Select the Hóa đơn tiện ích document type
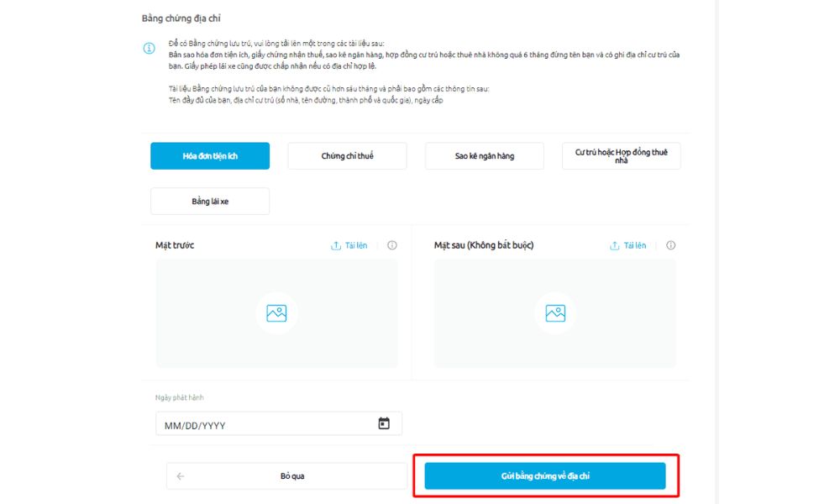The height and width of the screenshot is (504, 840). (x=210, y=156)
